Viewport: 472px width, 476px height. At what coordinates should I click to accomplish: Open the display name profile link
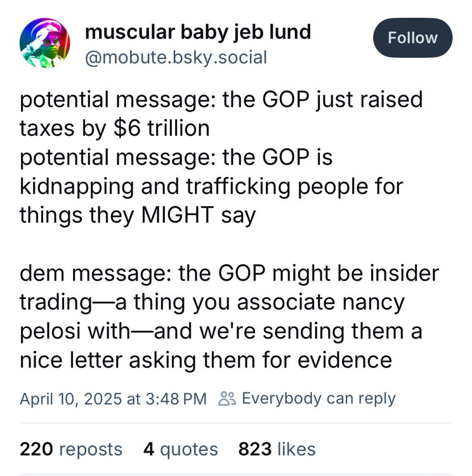[x=197, y=30]
